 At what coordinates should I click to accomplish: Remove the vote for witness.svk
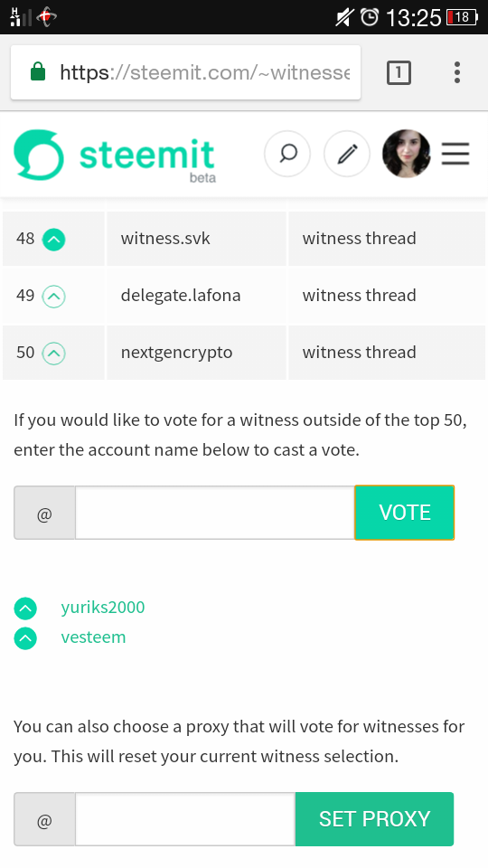[x=53, y=240]
